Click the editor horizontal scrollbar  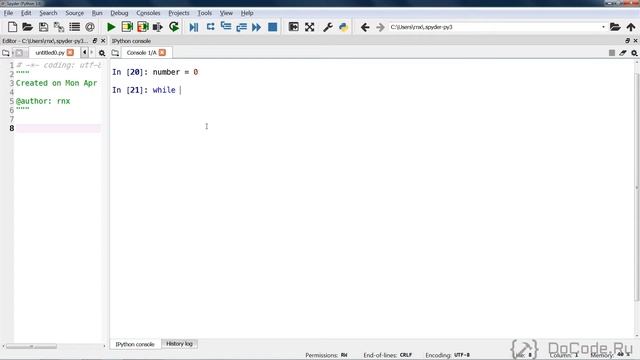point(31,346)
